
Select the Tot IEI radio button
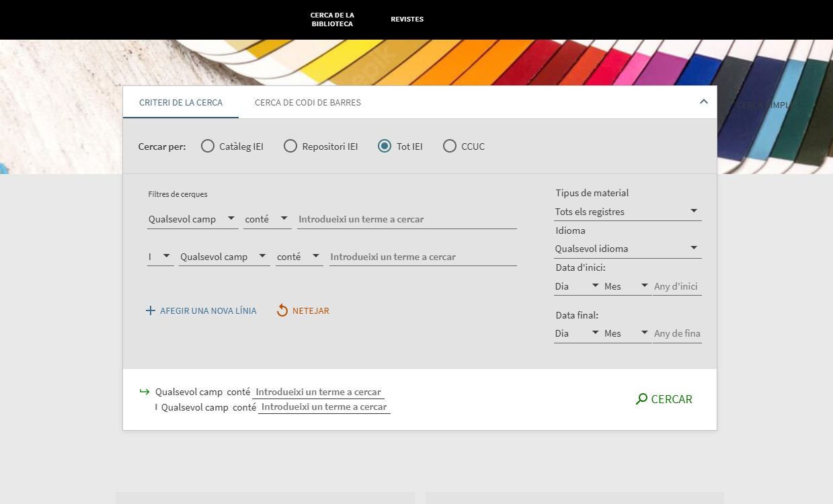pos(385,146)
